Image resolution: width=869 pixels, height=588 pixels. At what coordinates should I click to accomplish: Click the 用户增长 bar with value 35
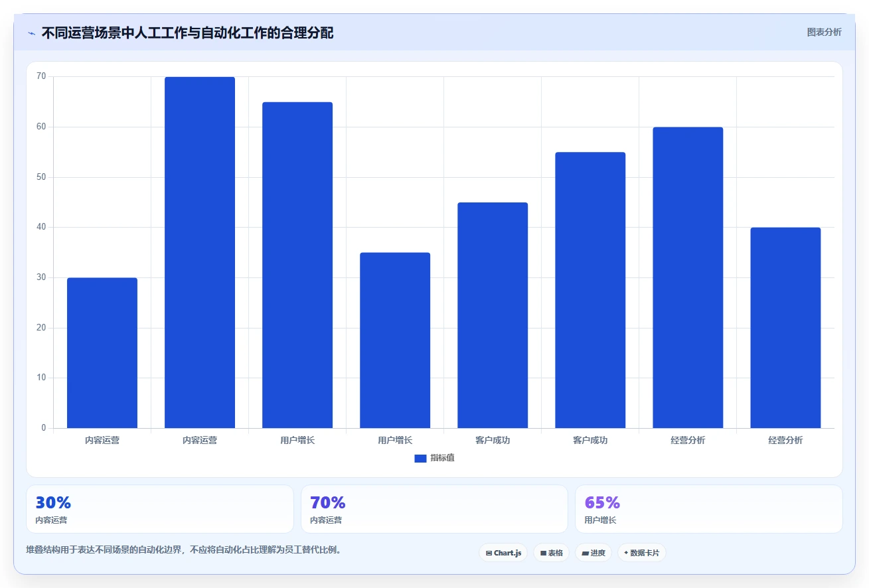click(x=395, y=340)
